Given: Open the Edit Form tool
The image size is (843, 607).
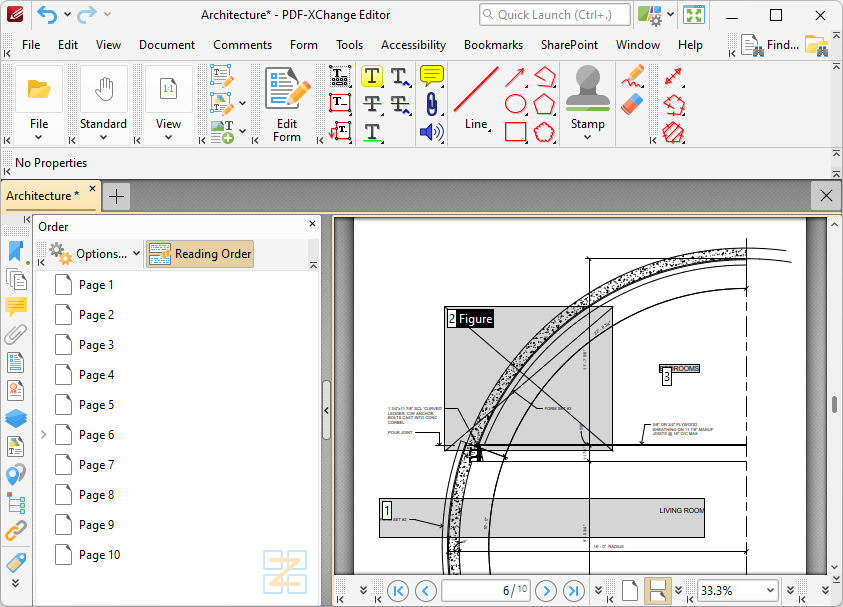Looking at the screenshot, I should click(x=287, y=104).
